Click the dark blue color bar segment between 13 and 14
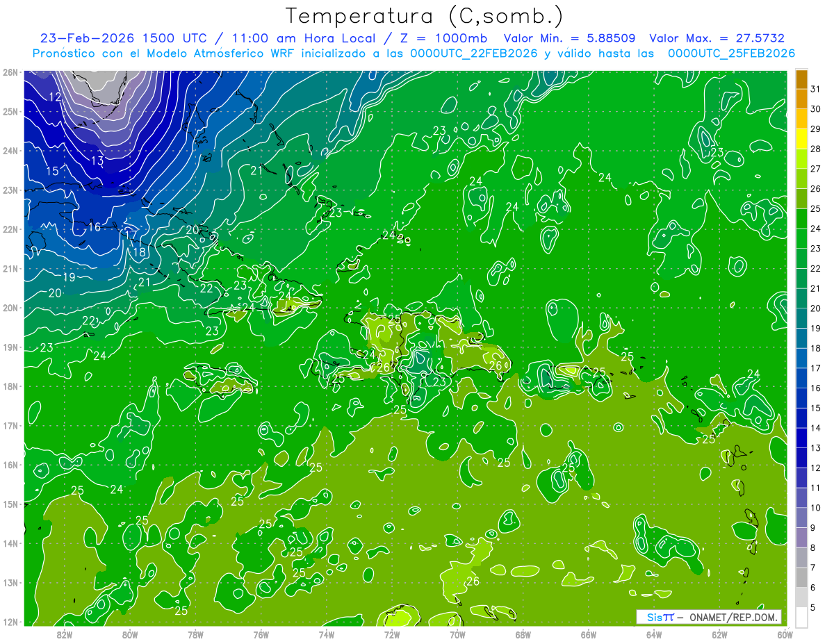The width and height of the screenshot is (834, 644). pyautogui.click(x=801, y=438)
